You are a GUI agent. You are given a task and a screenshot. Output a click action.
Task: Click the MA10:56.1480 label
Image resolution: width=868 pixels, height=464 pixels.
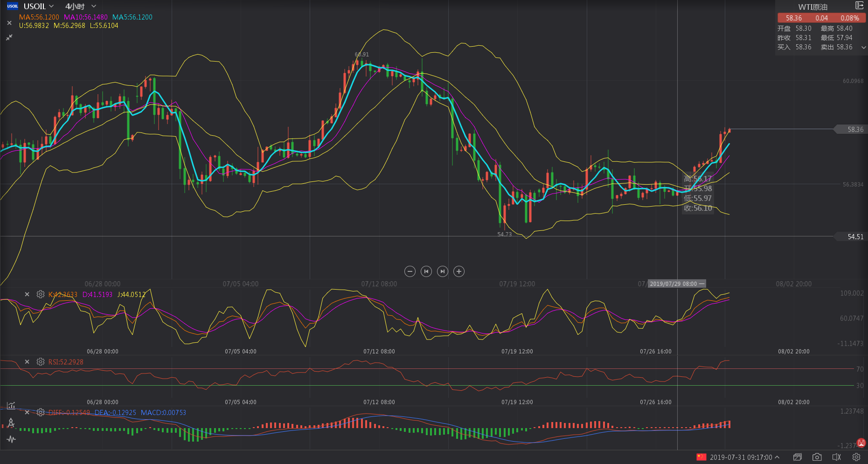pyautogui.click(x=86, y=17)
